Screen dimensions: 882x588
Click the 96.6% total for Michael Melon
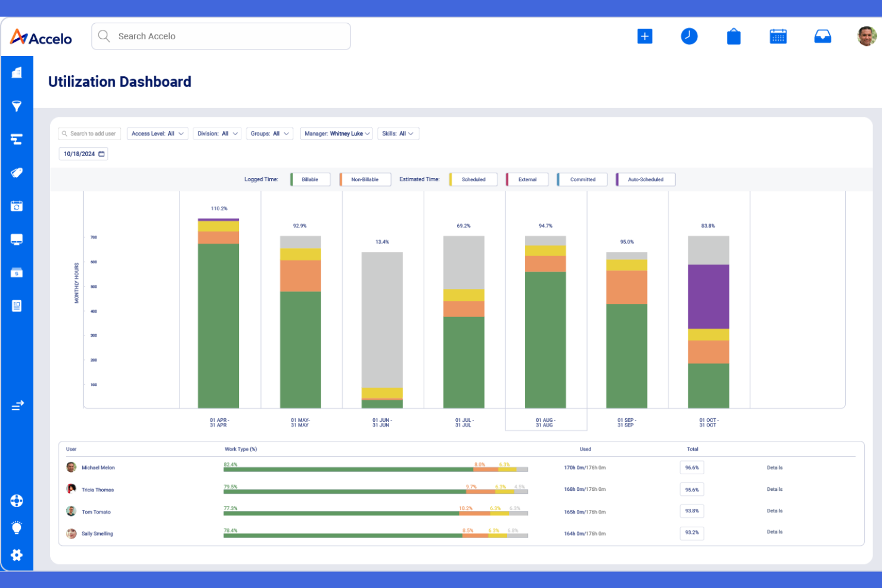[692, 468]
